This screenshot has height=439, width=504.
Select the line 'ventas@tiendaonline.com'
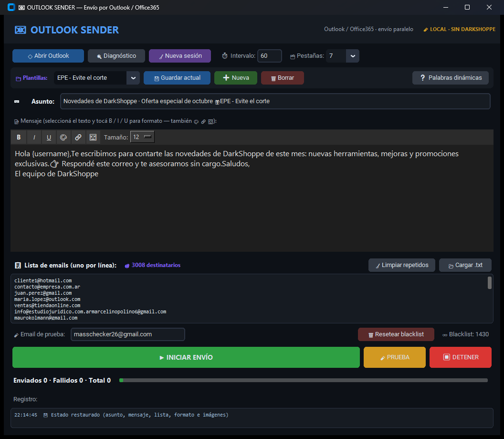[x=47, y=306]
